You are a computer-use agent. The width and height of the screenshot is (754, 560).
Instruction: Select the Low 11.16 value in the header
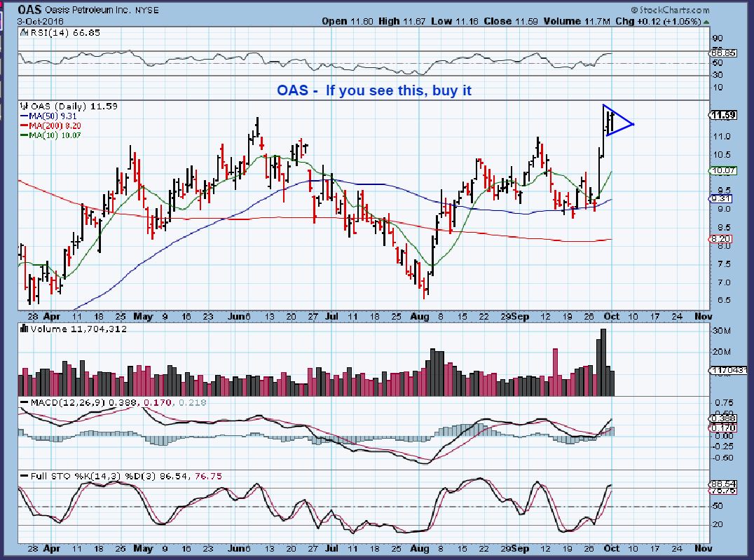[x=454, y=21]
